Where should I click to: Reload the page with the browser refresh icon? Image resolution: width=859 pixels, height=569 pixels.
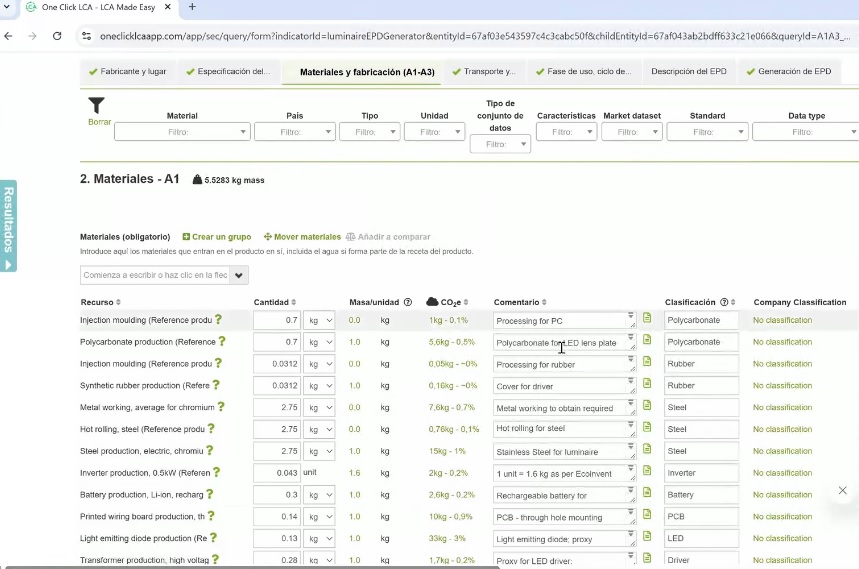coord(57,36)
